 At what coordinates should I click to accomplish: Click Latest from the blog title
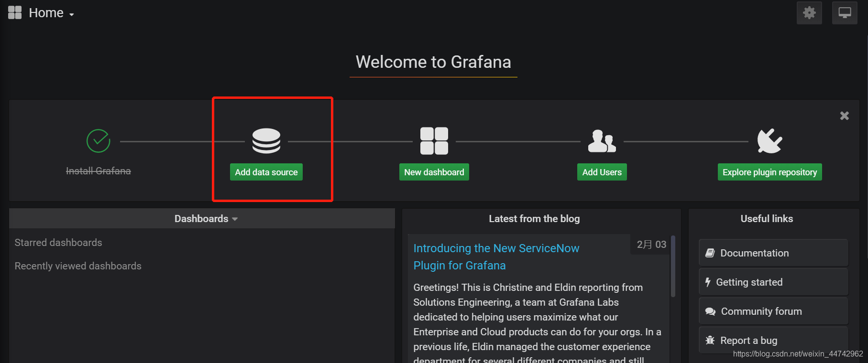534,219
